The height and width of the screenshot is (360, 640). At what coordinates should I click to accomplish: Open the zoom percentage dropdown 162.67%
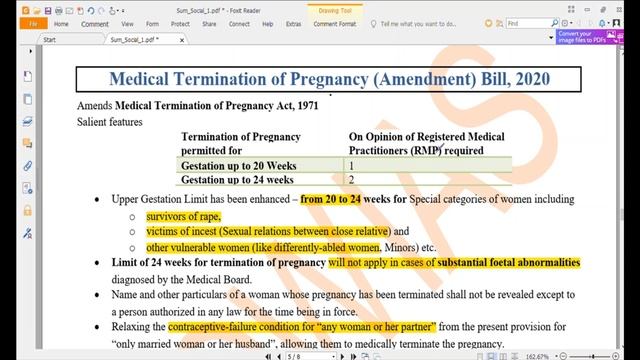click(556, 357)
